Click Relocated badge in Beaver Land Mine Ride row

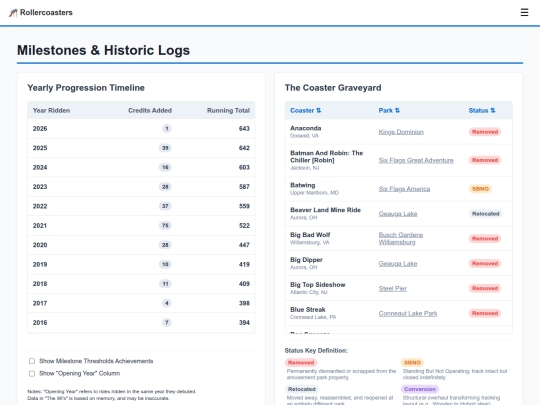coord(486,214)
